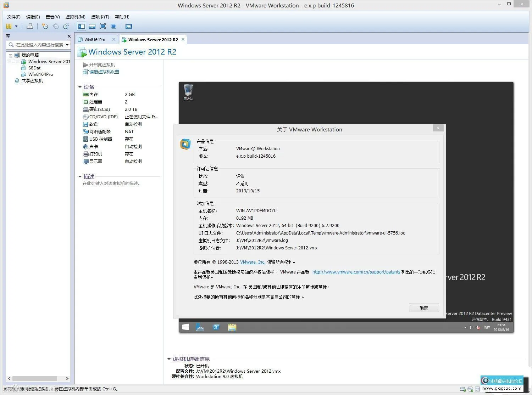532x395 pixels.
Task: Collapse the 虚拟机详细信息 section
Action: [169, 359]
